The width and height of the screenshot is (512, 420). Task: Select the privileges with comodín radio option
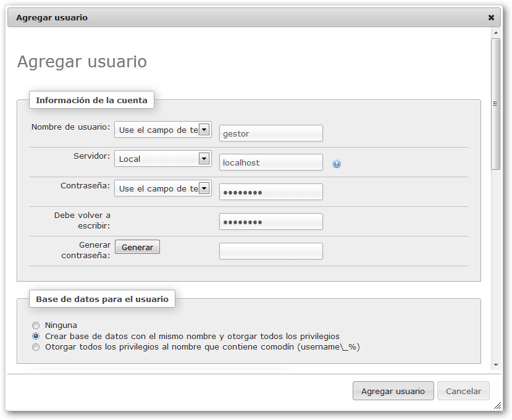(35, 346)
